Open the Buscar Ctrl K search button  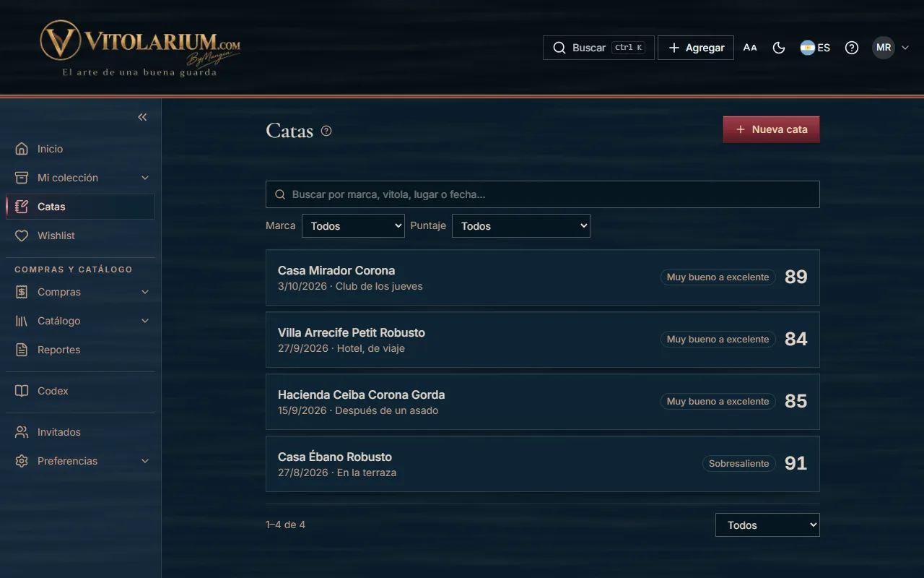(598, 48)
